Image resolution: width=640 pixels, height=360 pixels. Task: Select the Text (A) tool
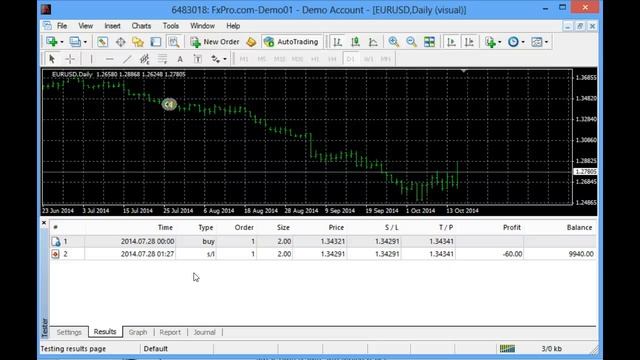point(180,59)
